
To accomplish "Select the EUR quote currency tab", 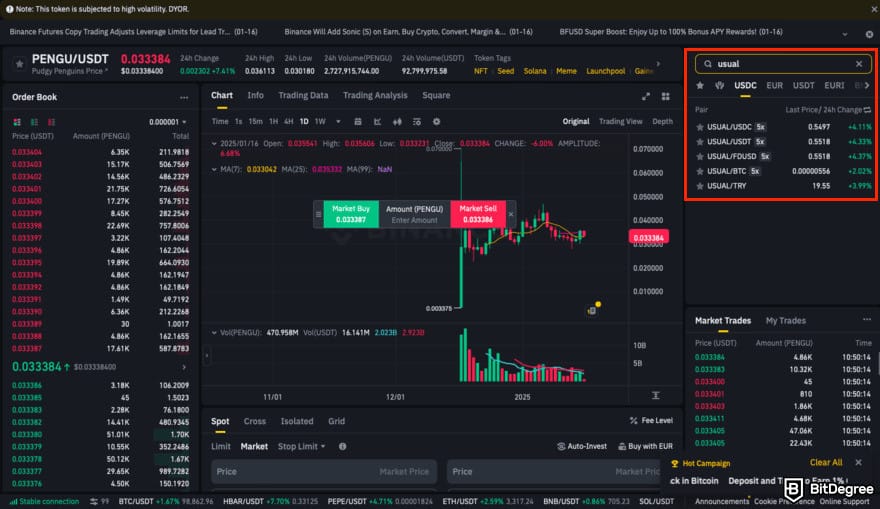I will (774, 85).
